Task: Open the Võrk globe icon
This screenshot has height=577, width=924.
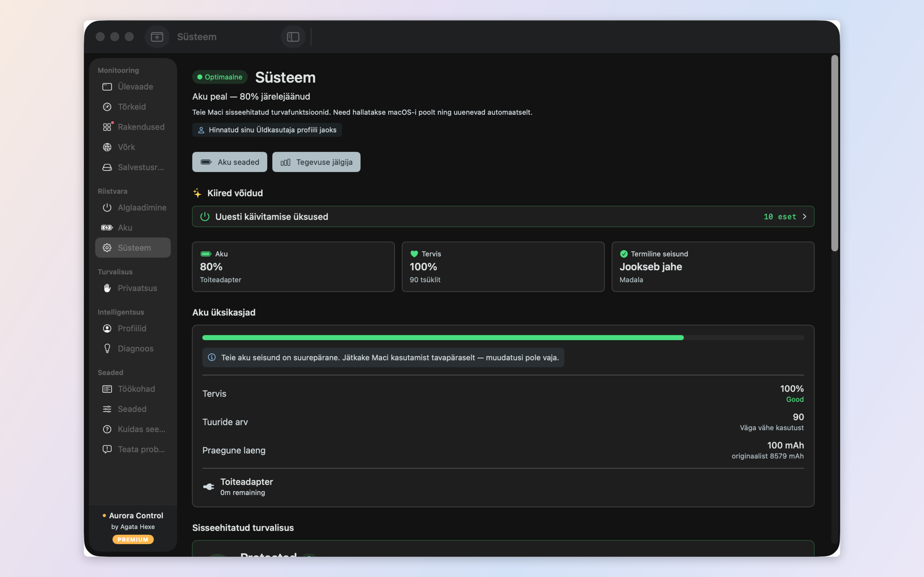Action: click(x=107, y=147)
